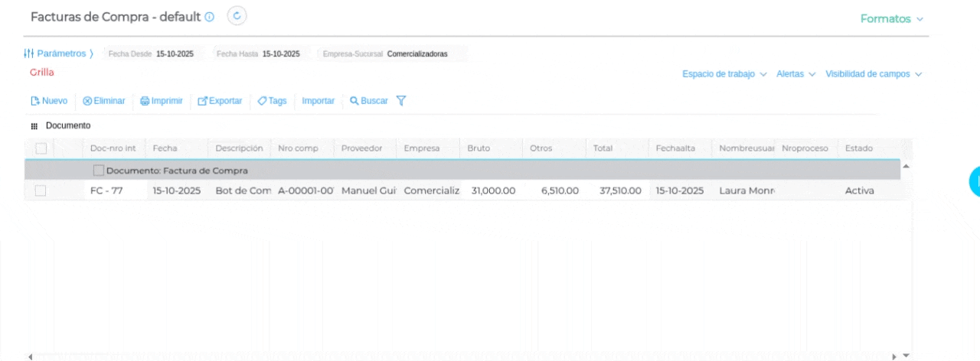Click the info icon next to default
The width and height of the screenshot is (980, 361).
pos(211,17)
